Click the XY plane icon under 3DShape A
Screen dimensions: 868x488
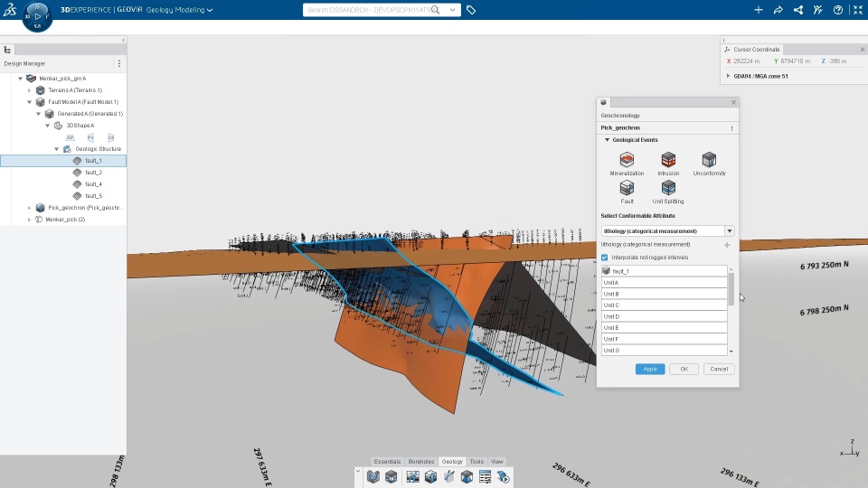coord(71,137)
